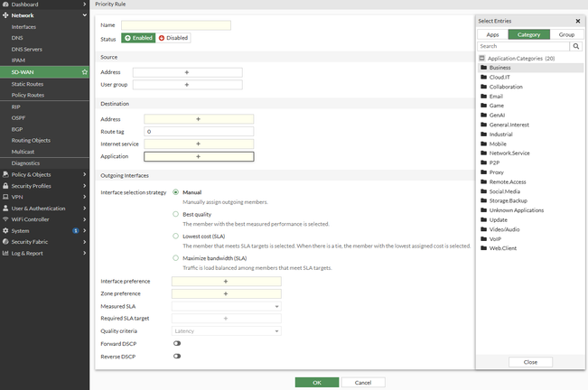Image resolution: width=588 pixels, height=390 pixels.
Task: Click the P2P folder icon
Action: point(484,162)
